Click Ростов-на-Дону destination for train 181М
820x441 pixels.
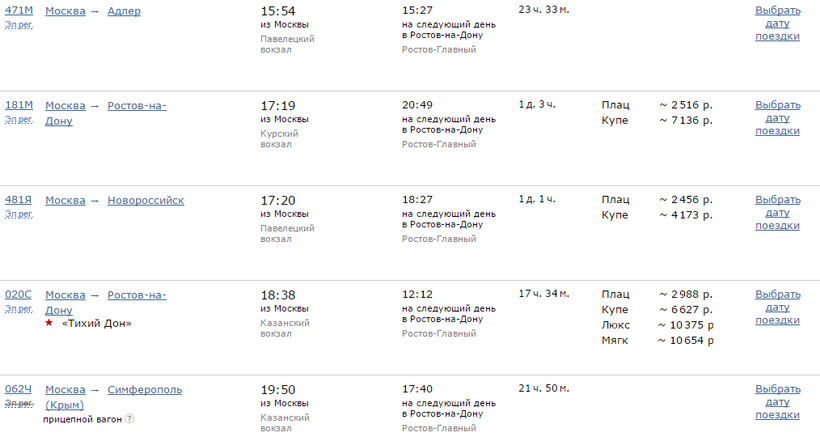pyautogui.click(x=136, y=106)
